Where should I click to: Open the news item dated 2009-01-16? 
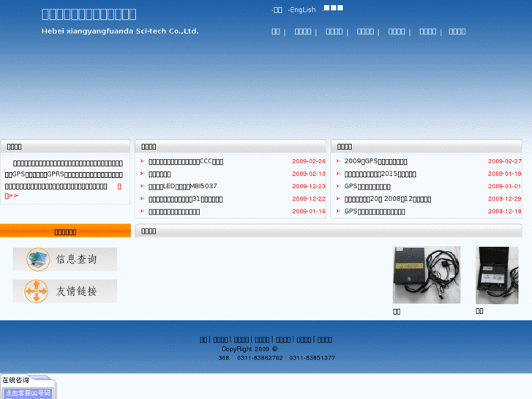click(x=174, y=212)
